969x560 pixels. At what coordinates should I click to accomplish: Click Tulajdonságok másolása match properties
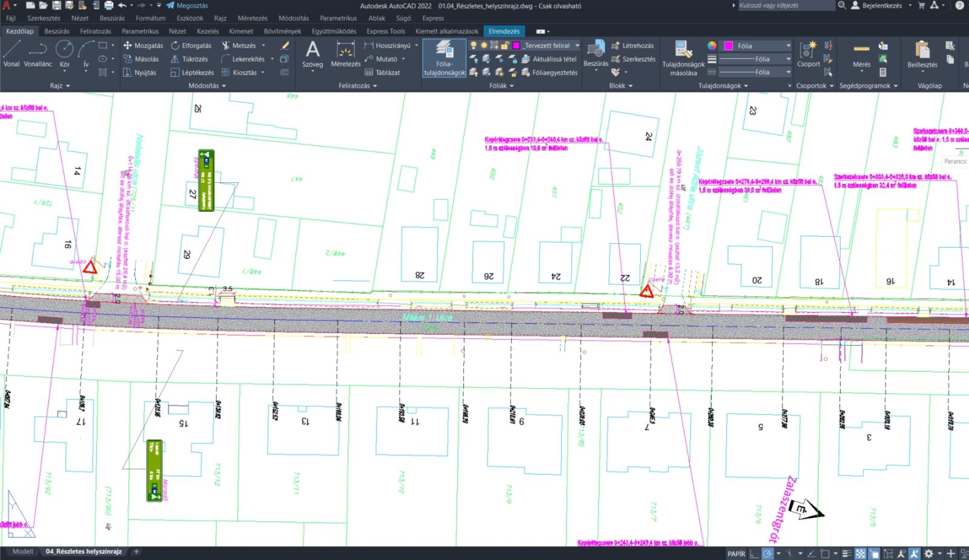pos(683,58)
